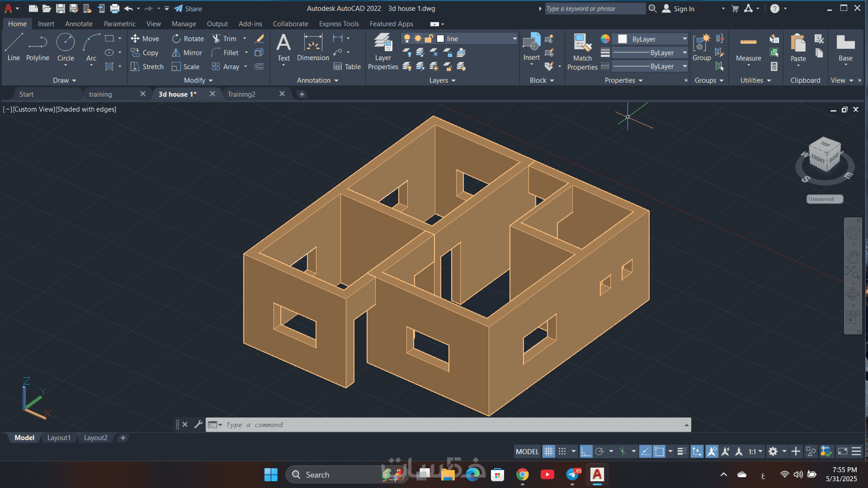Switch to the Training2 drawing tab
The height and width of the screenshot is (488, 868).
pyautogui.click(x=242, y=94)
